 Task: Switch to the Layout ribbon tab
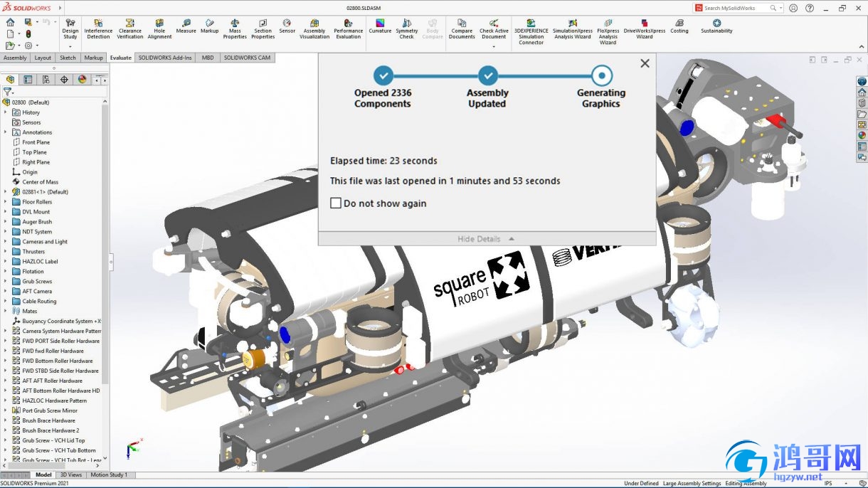(x=43, y=58)
